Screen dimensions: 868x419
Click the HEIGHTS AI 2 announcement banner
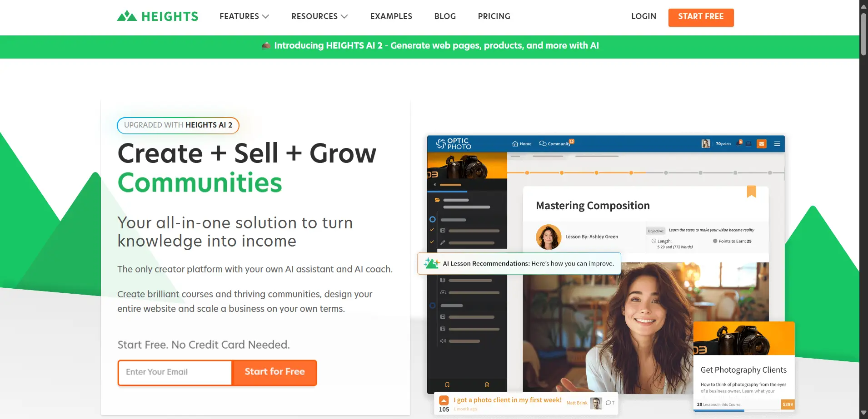(x=430, y=46)
